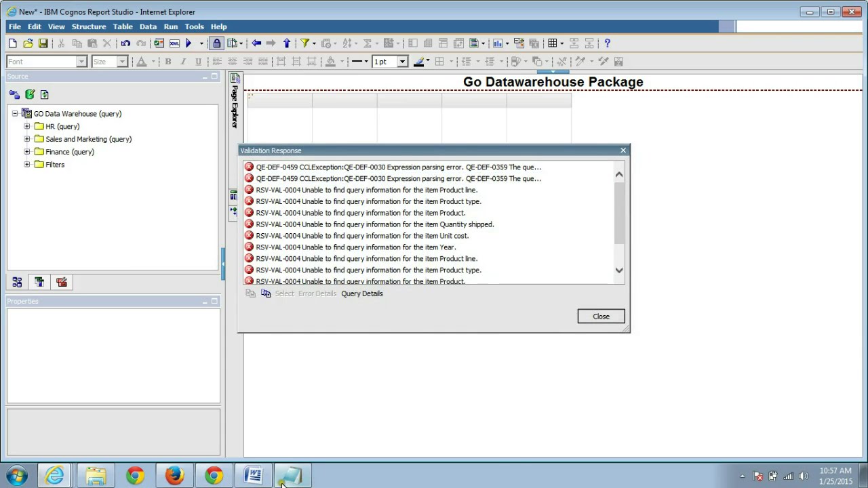The height and width of the screenshot is (488, 868).
Task: Dismiss Validation Response with the X
Action: 623,150
